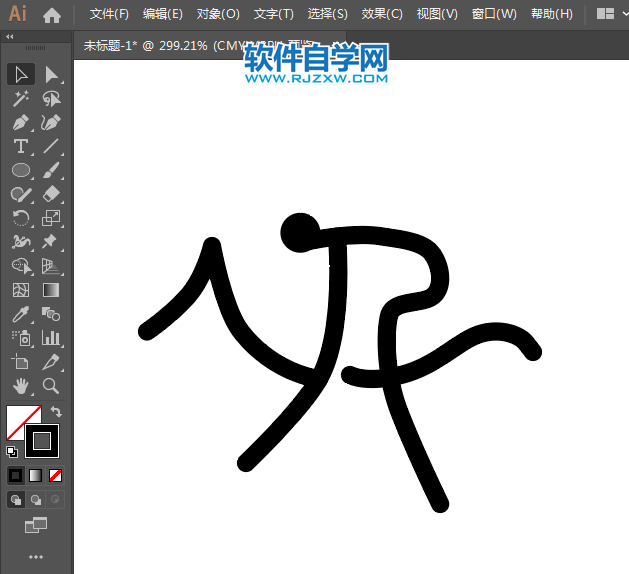This screenshot has height=574, width=629.
Task: Select the Selection tool (black arrow)
Action: 21,75
